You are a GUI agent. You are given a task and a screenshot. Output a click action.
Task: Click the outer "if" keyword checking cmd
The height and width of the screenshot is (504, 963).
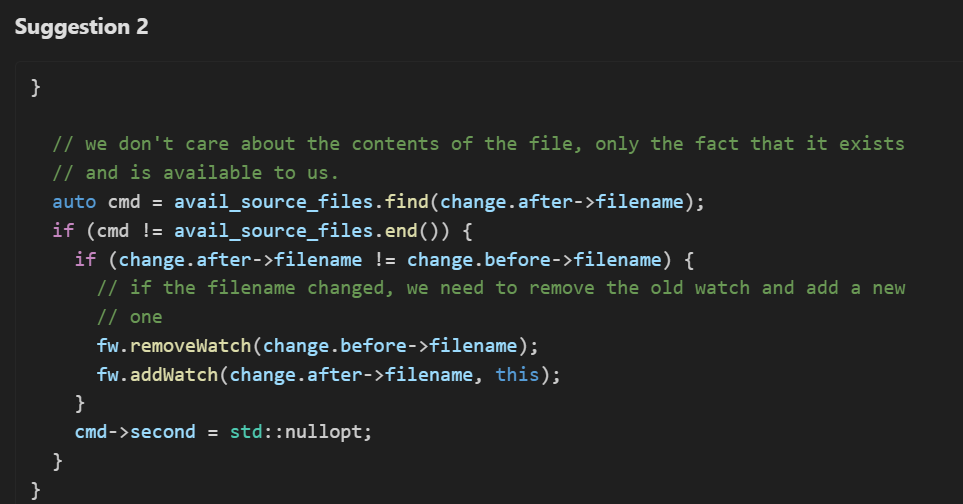[63, 231]
